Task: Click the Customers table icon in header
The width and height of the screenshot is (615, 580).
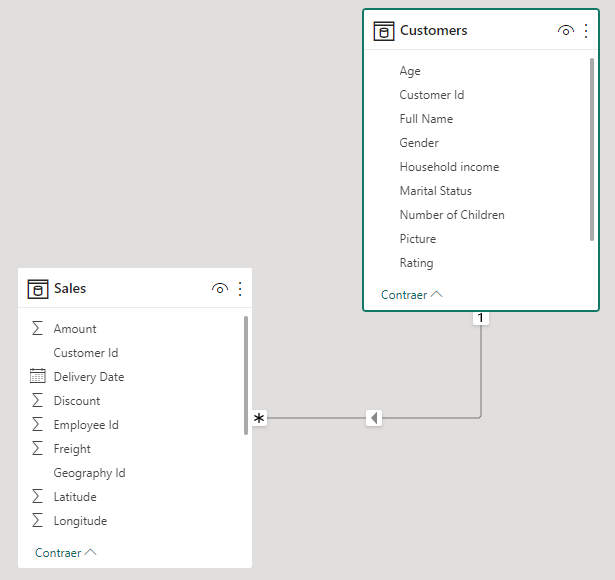Action: pyautogui.click(x=383, y=31)
